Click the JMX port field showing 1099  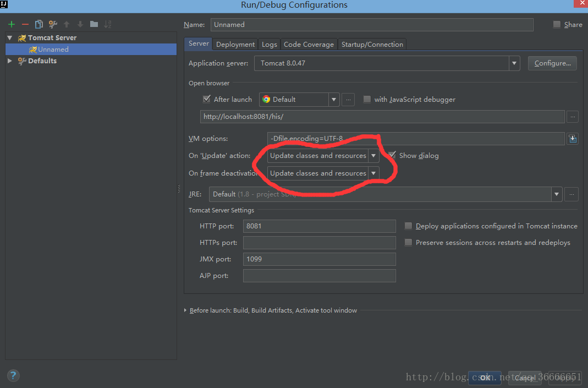coord(319,259)
